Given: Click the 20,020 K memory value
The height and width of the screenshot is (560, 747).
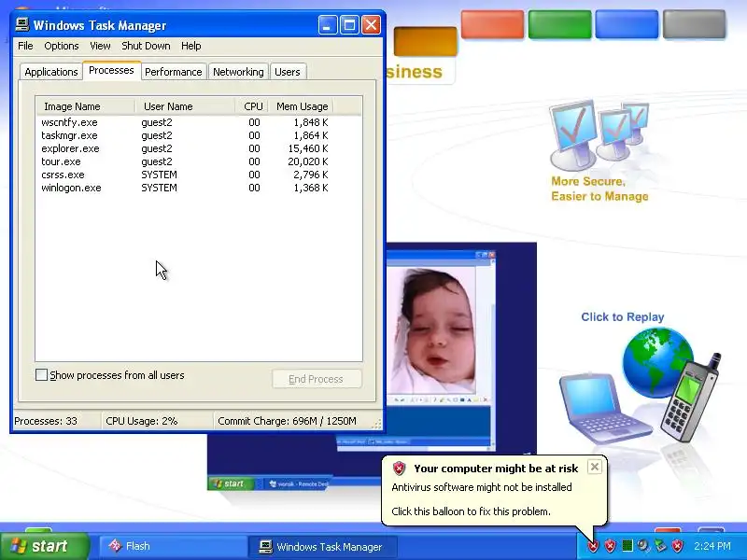Looking at the screenshot, I should (x=308, y=161).
